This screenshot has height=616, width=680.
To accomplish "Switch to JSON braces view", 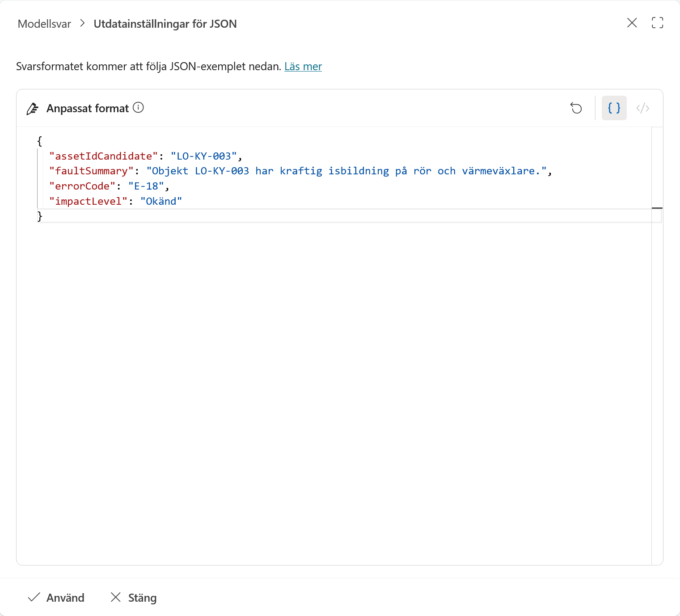I will [x=614, y=108].
